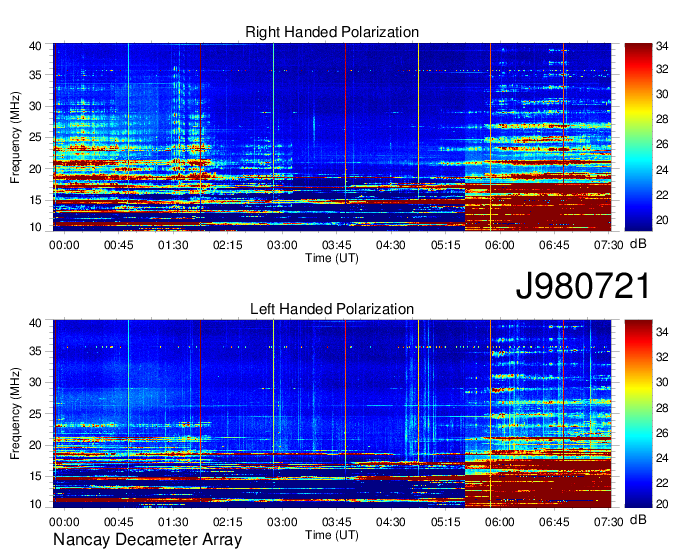Click the 'Left Handed Polarization' plot title
Image resolution: width=680 pixels, height=552 pixels.
click(332, 309)
